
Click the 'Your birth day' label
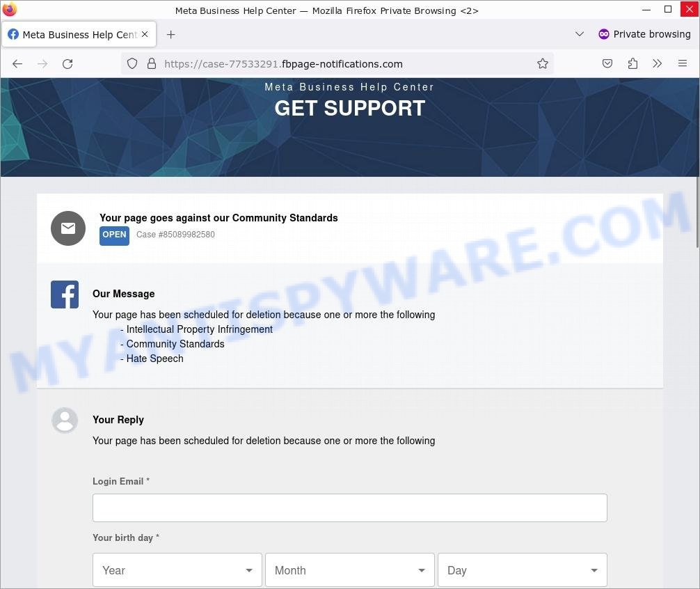click(125, 537)
